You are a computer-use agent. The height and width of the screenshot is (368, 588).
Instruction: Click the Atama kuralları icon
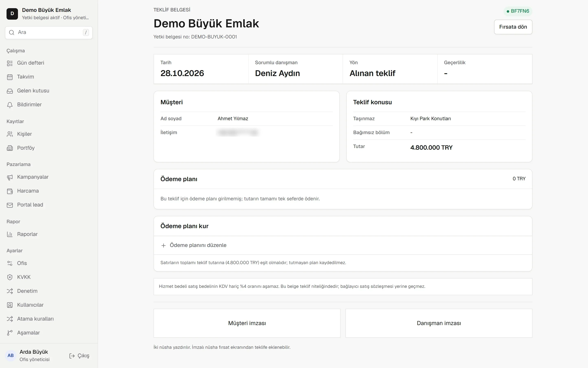point(10,319)
